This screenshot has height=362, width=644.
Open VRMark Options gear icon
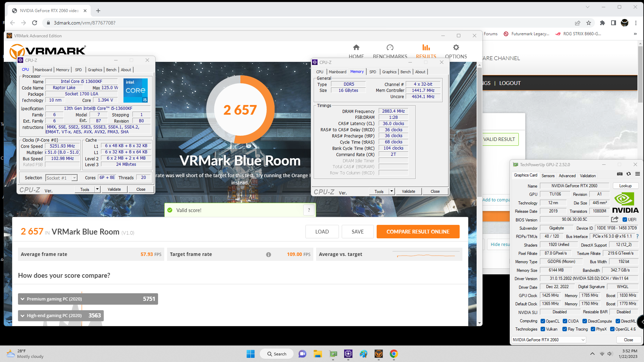(x=456, y=47)
